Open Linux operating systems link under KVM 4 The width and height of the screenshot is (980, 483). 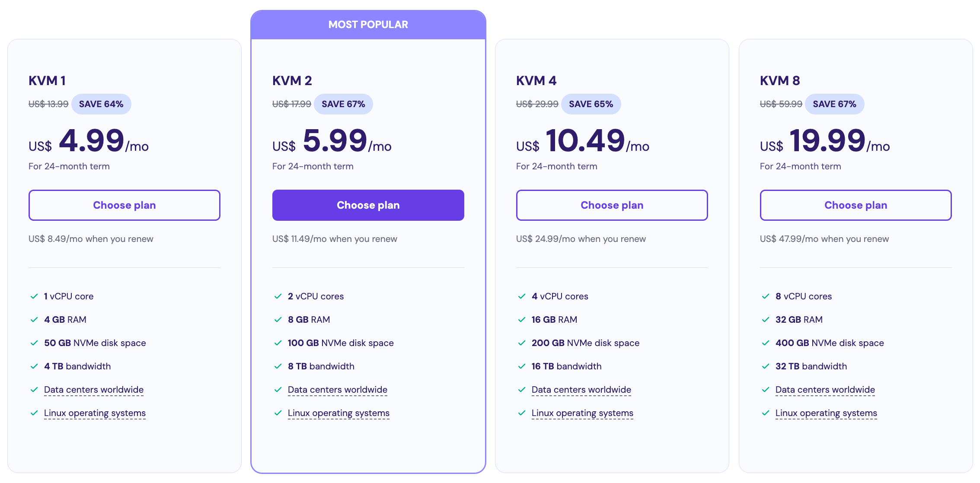pyautogui.click(x=582, y=413)
